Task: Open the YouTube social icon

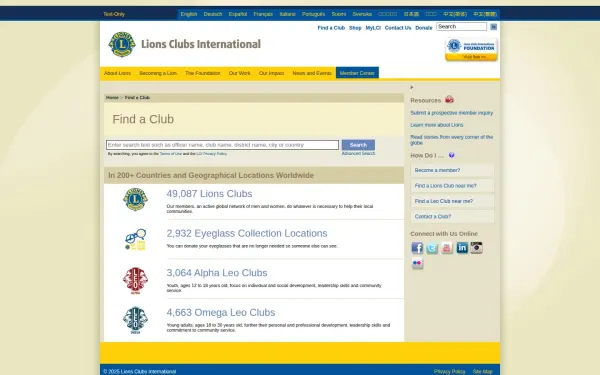Action: pyautogui.click(x=447, y=248)
